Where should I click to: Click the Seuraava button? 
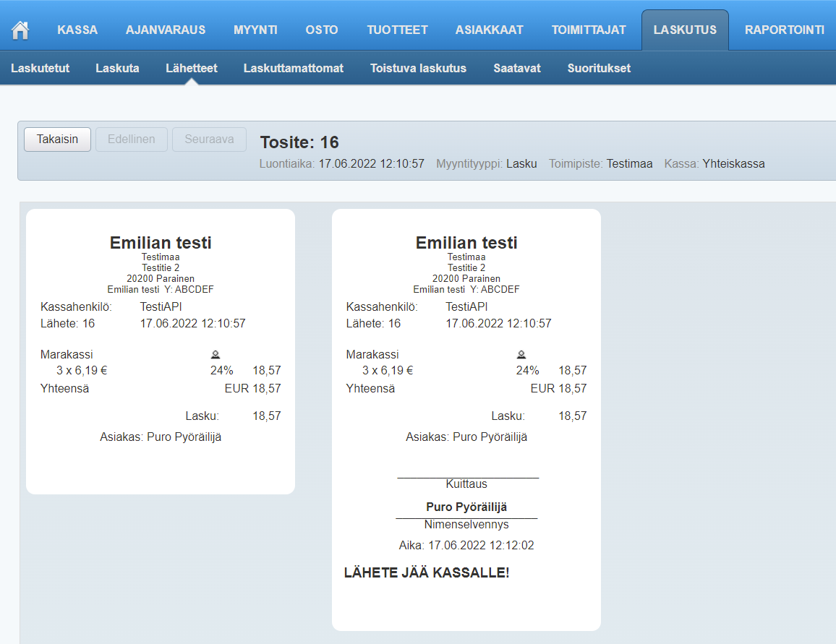click(x=209, y=139)
